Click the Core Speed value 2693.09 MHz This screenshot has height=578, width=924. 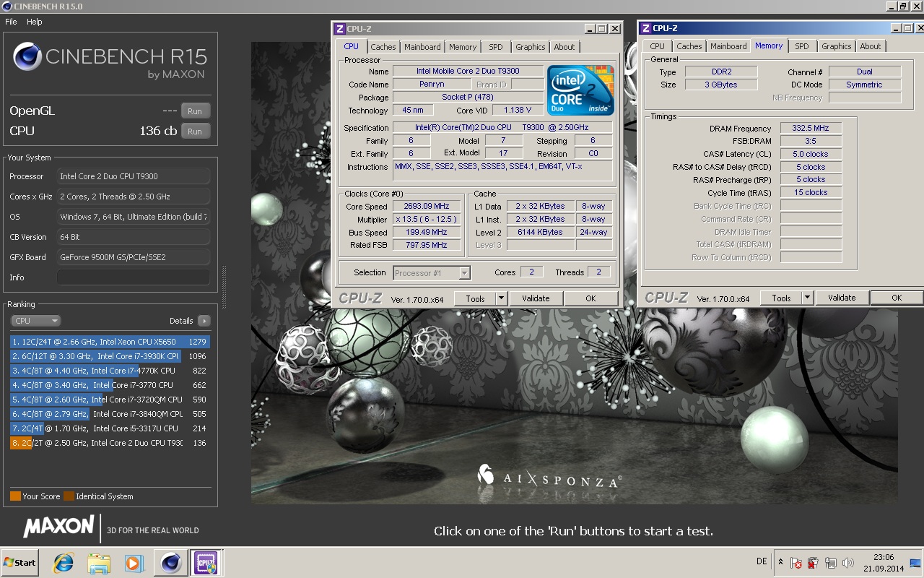(427, 206)
